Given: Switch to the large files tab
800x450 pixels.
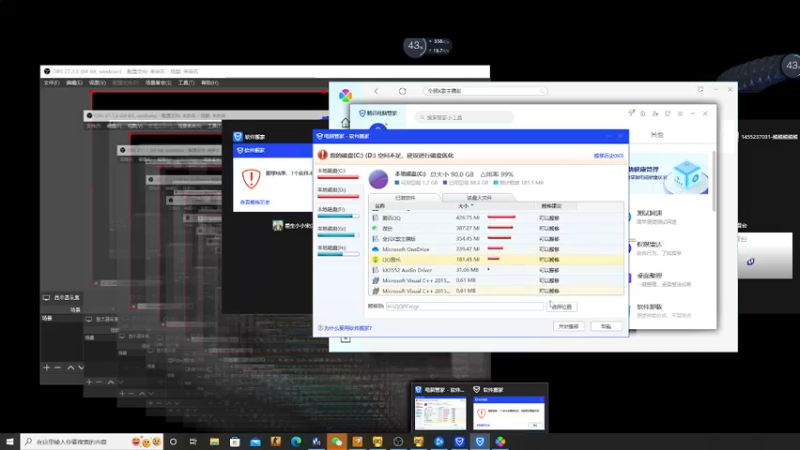Looking at the screenshot, I should click(x=479, y=197).
